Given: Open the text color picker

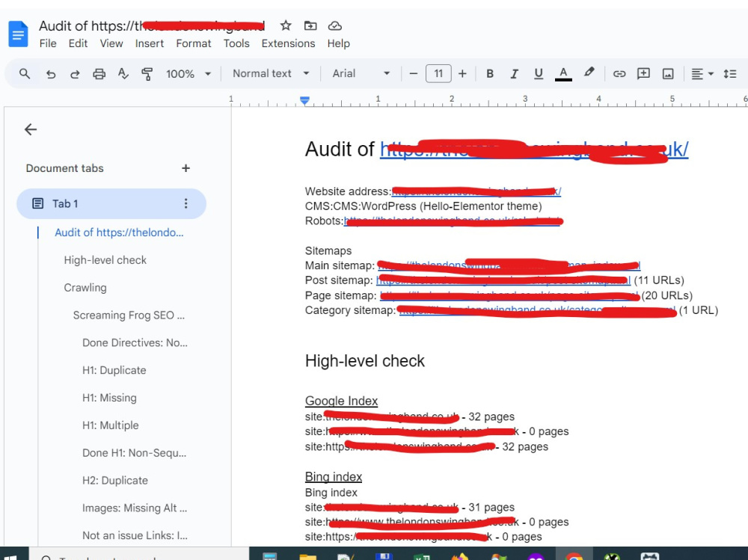Looking at the screenshot, I should pyautogui.click(x=563, y=74).
